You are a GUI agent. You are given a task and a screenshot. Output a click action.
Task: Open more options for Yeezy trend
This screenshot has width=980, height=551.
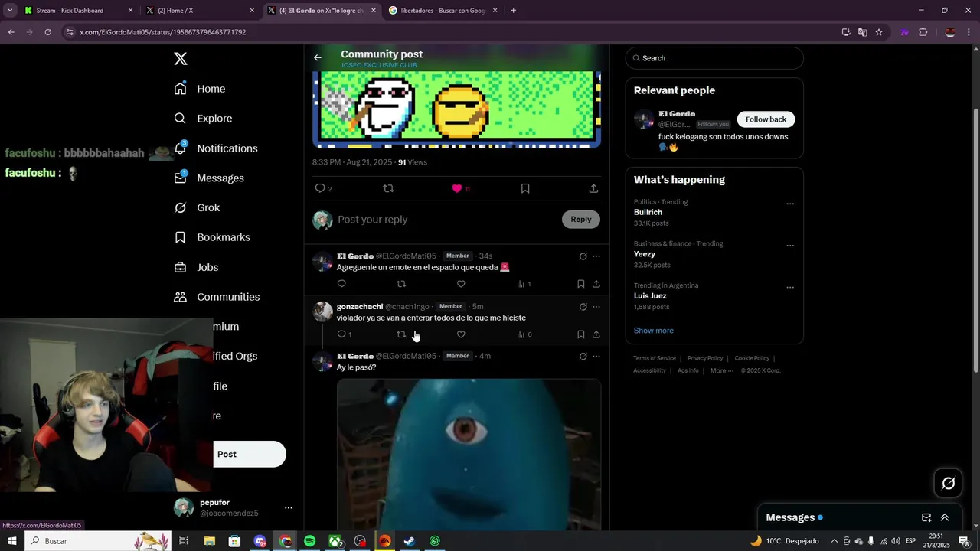click(790, 246)
